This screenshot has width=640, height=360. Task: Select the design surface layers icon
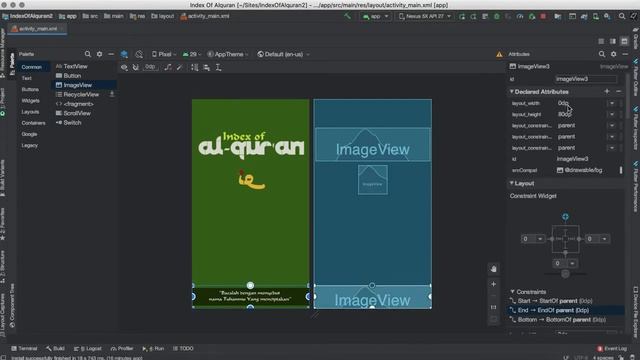[124, 54]
